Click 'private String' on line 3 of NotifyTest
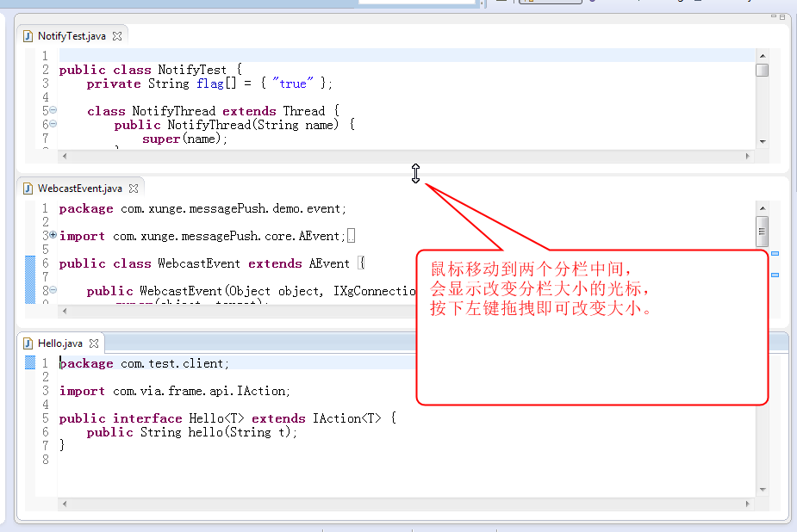Screen dimensions: 797x532 pos(138,84)
